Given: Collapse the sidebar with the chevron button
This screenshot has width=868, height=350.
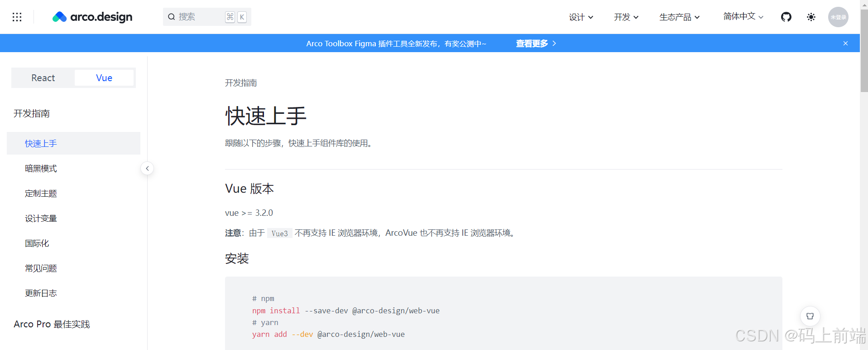Looking at the screenshot, I should click(147, 168).
